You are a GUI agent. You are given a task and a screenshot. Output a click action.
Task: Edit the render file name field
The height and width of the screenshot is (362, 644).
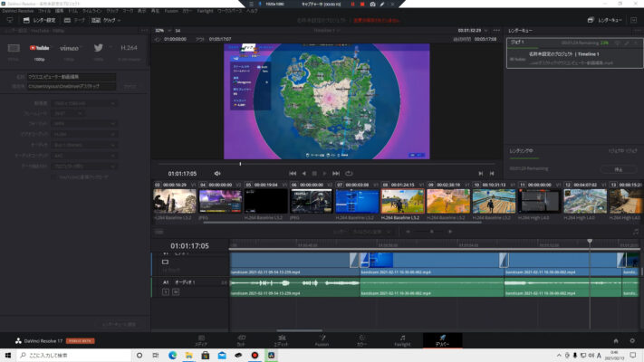click(x=72, y=77)
